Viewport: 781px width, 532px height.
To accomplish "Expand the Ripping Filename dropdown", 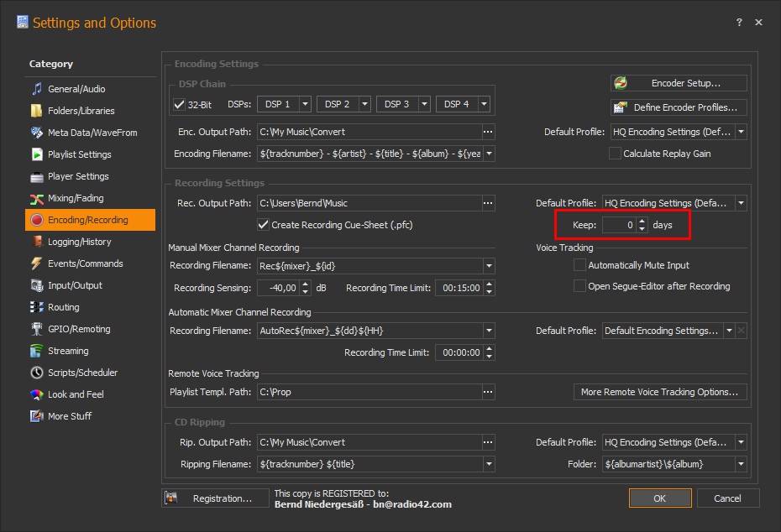I will [x=489, y=464].
